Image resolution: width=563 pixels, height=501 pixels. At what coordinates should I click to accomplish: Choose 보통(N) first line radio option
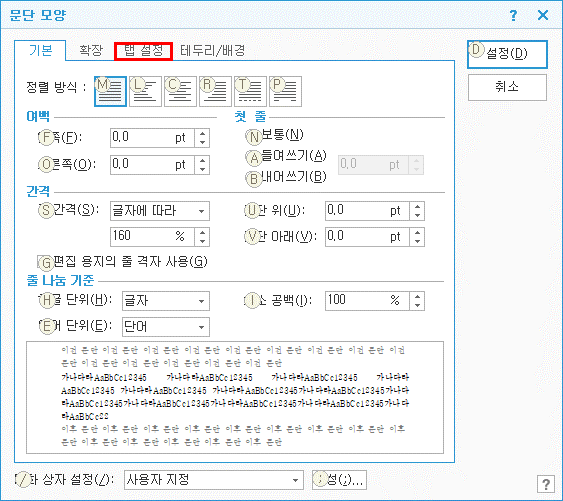[x=275, y=136]
